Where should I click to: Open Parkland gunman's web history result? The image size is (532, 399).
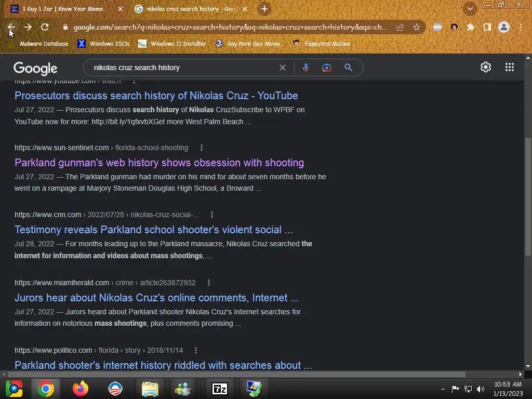[159, 163]
